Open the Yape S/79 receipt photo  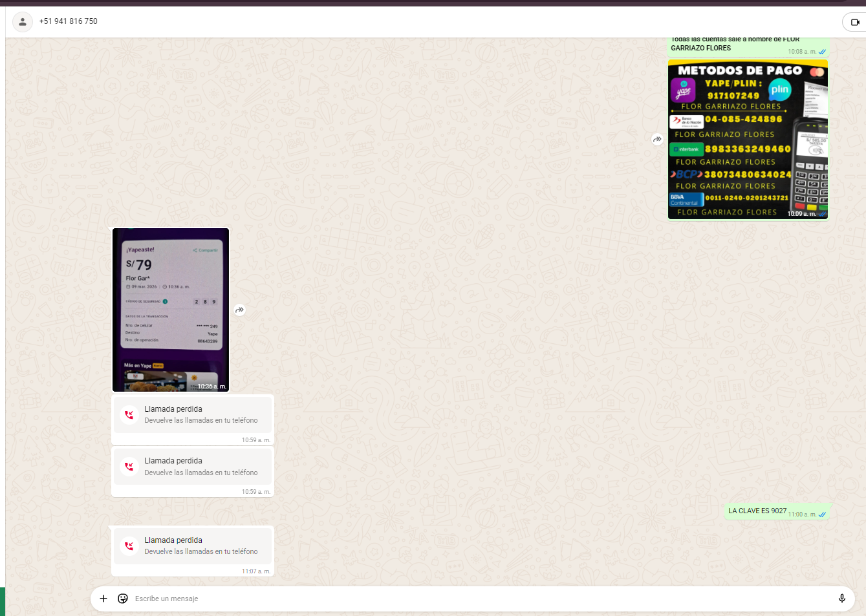pyautogui.click(x=171, y=310)
